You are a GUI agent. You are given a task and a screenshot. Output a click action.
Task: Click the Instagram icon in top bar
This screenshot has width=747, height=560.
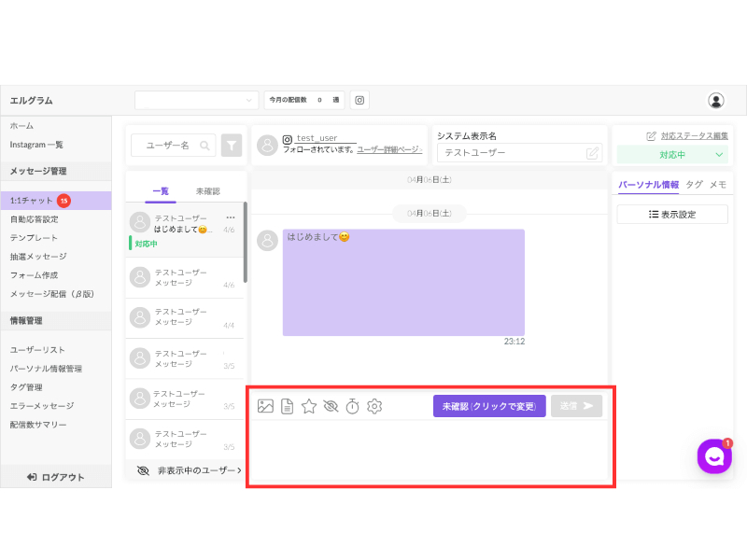point(359,100)
